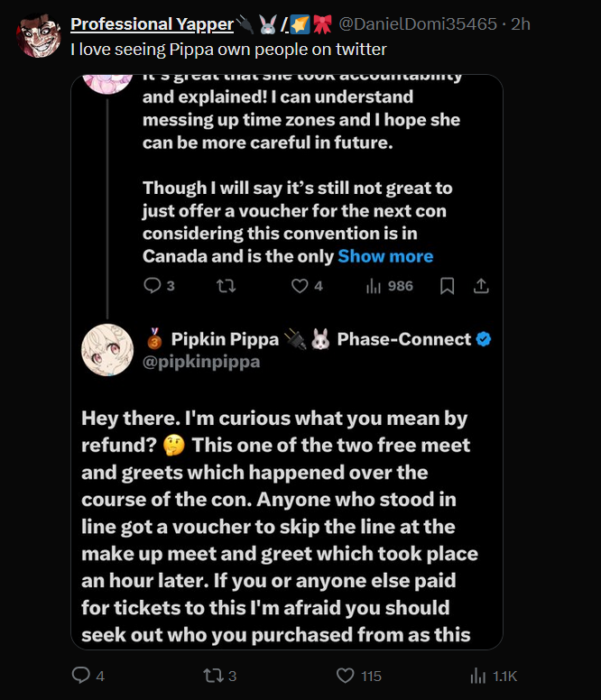Share the quoted tweet
This screenshot has width=601, height=700.
pyautogui.click(x=482, y=286)
